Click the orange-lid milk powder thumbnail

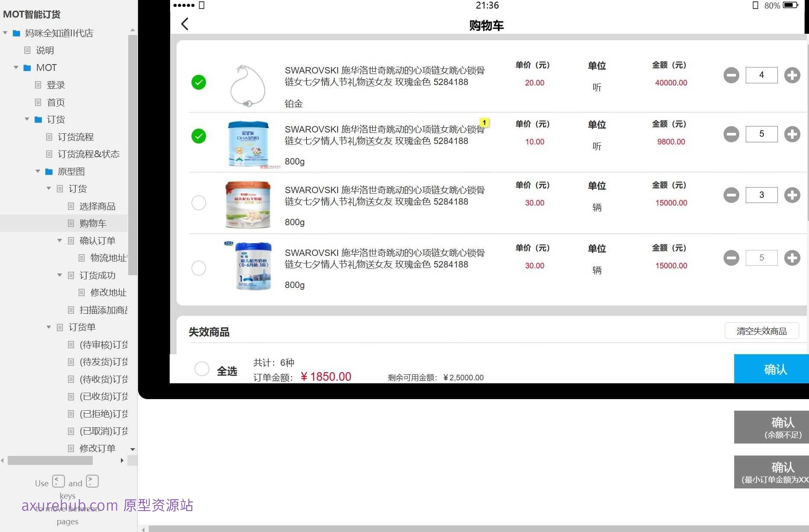tap(248, 204)
